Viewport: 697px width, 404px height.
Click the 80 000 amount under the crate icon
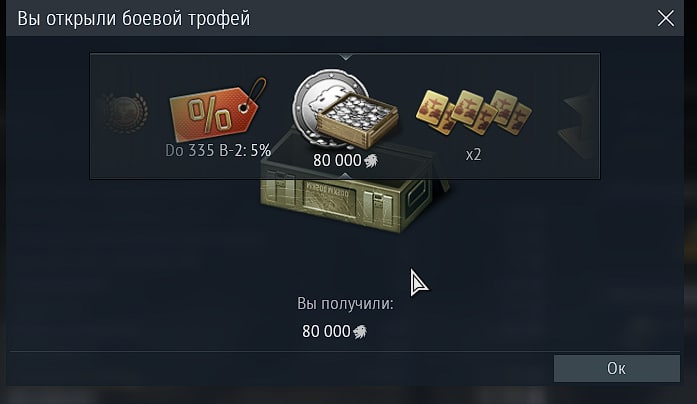coord(337,160)
